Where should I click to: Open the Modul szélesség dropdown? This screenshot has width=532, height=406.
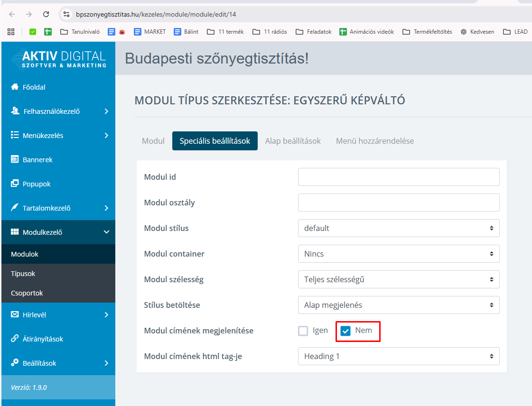coord(399,279)
